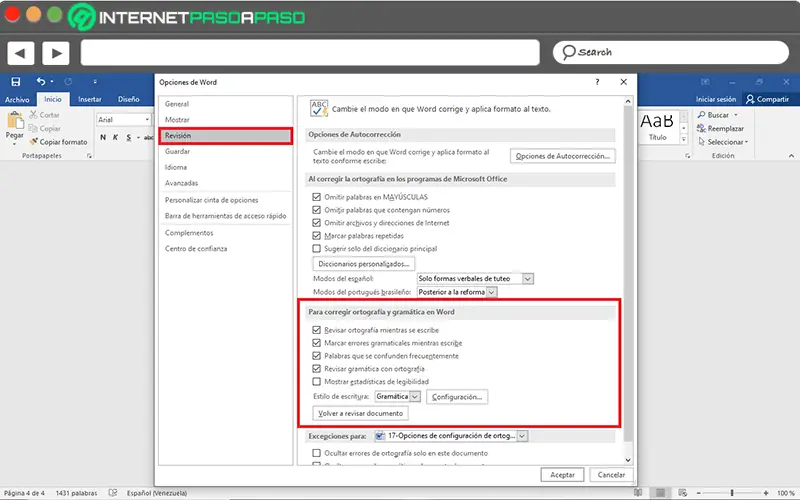
Task: Click Volver a revisar documento button
Action: pyautogui.click(x=360, y=413)
